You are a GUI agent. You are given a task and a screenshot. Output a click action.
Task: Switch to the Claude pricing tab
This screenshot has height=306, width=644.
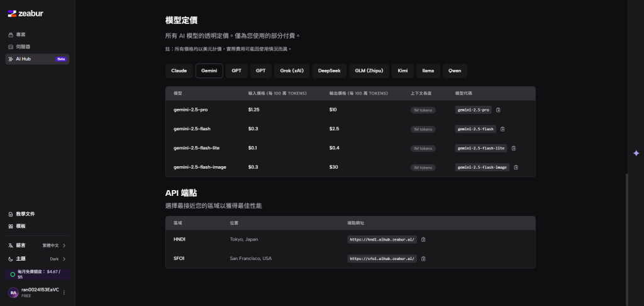[179, 71]
